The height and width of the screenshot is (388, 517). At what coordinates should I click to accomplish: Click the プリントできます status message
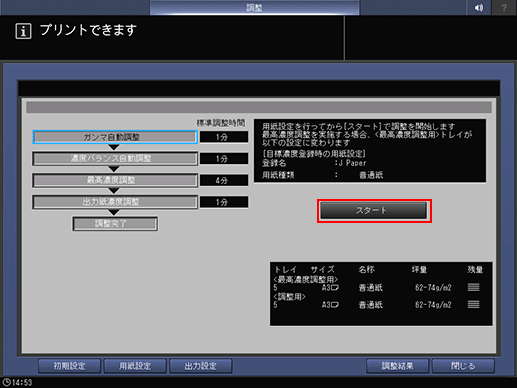coord(88,30)
